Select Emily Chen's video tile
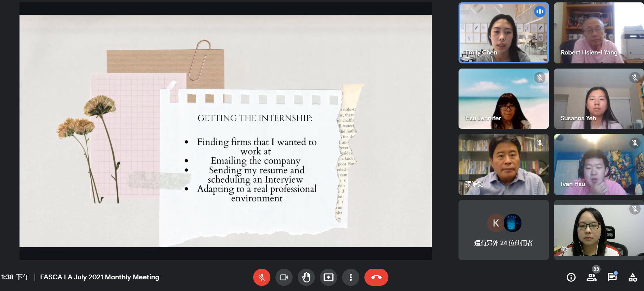 [503, 33]
